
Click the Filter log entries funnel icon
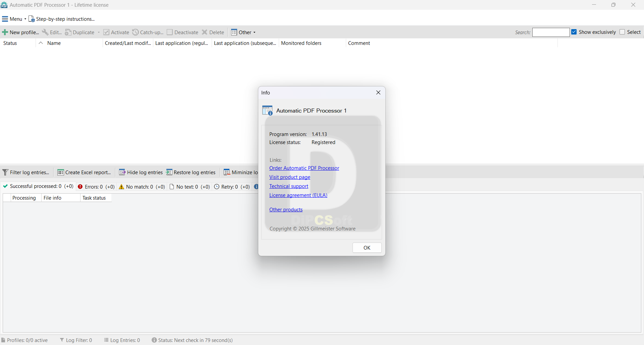(5, 172)
